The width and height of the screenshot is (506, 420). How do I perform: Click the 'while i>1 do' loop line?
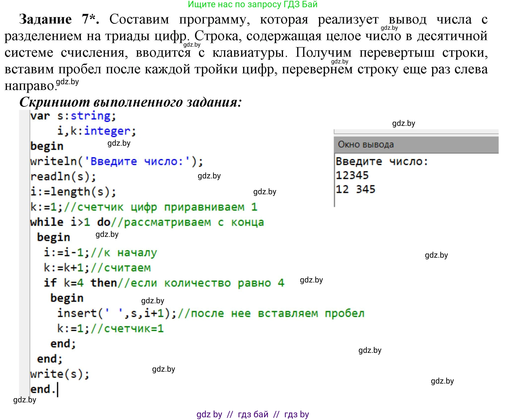point(70,222)
